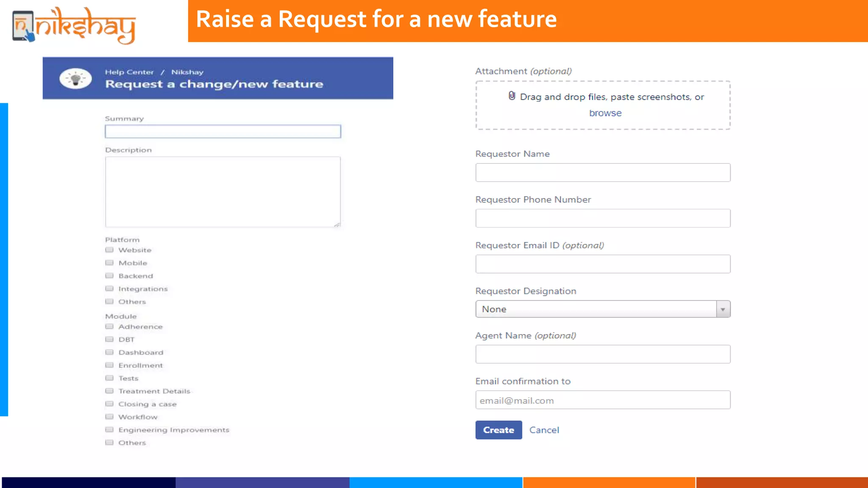Open the Nikshay breadcrumb link
Screen dimensions: 868x488
click(x=187, y=72)
